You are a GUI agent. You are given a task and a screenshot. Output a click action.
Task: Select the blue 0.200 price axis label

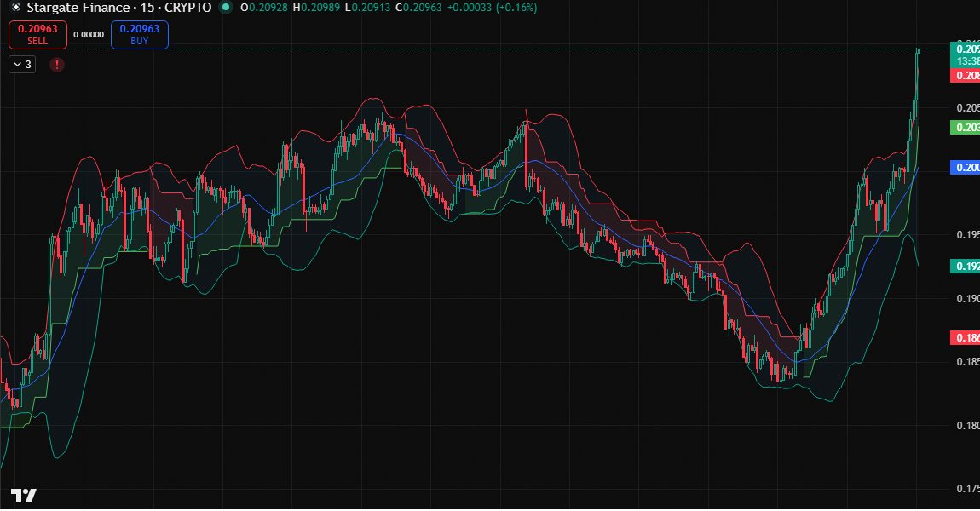965,168
